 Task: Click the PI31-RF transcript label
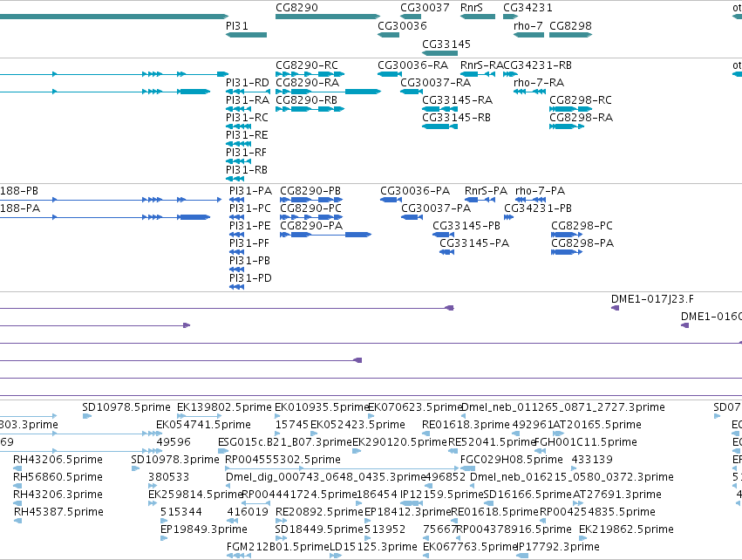point(246,153)
